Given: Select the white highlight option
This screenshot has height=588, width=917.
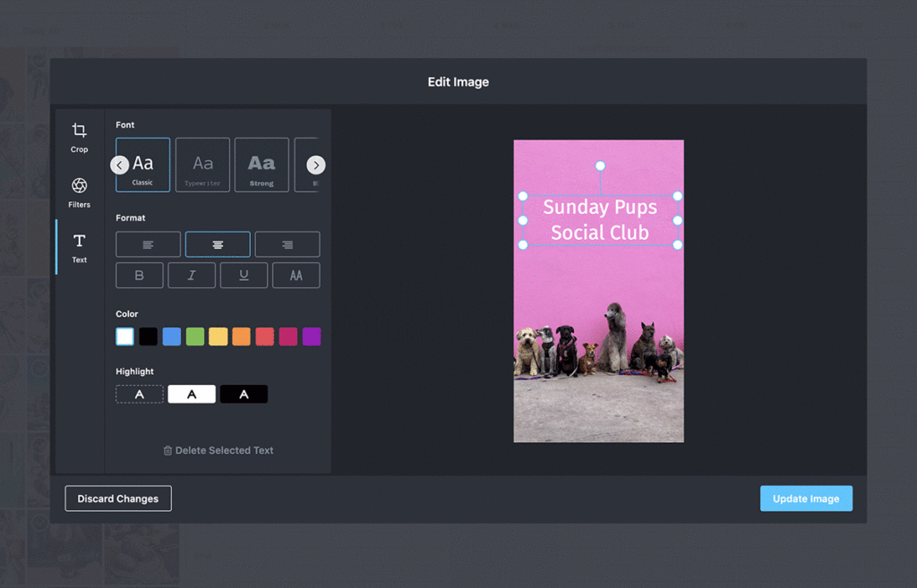Looking at the screenshot, I should click(x=192, y=395).
